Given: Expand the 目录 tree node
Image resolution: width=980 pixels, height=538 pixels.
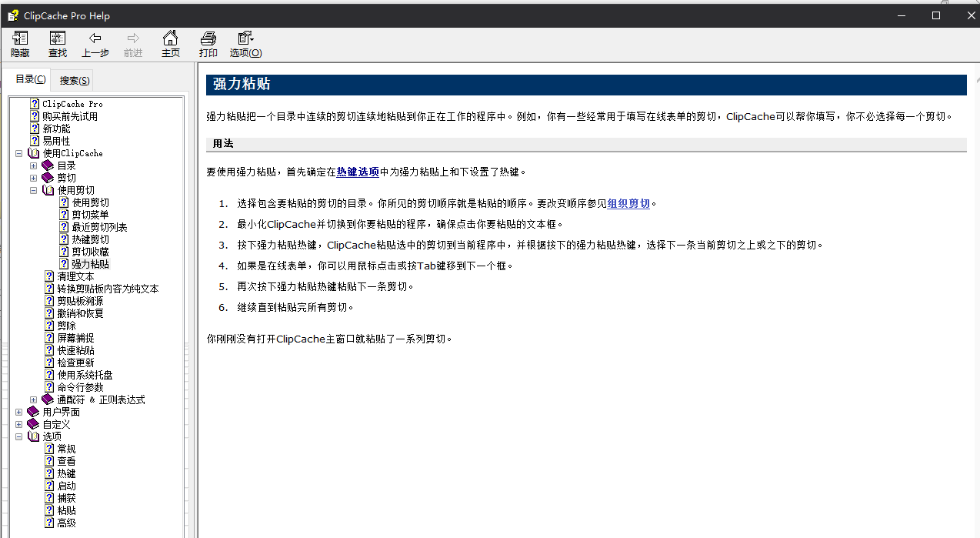Looking at the screenshot, I should pyautogui.click(x=33, y=165).
